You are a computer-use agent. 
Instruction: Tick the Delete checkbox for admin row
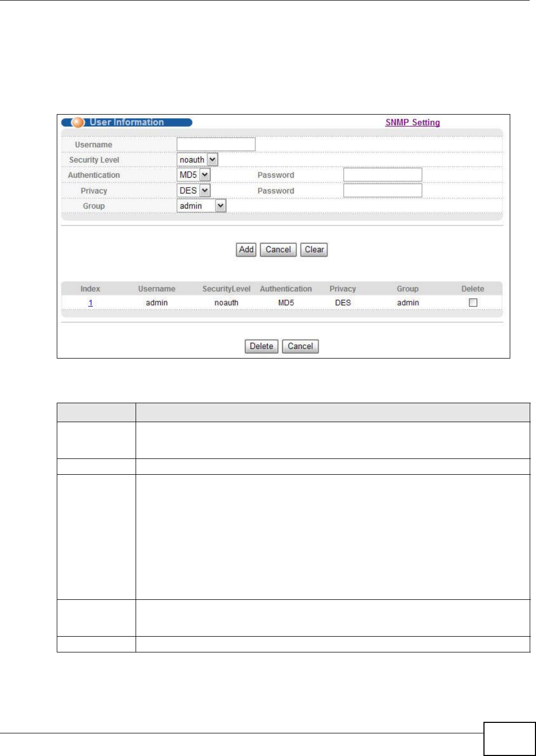[x=473, y=302]
